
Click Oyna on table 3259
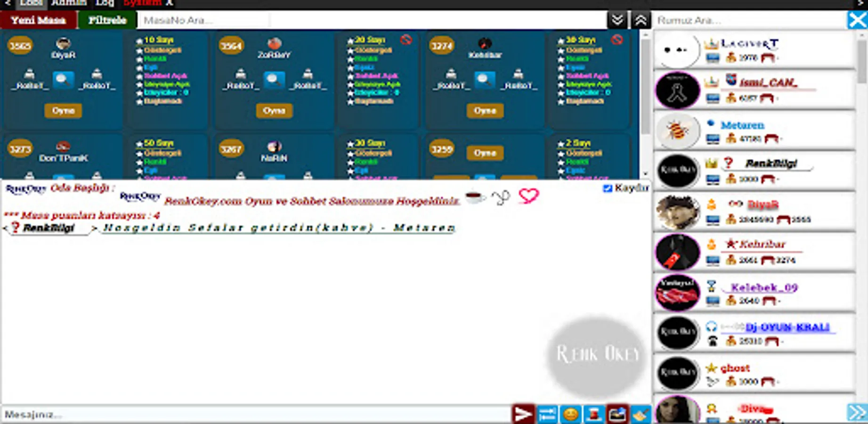pyautogui.click(x=485, y=153)
